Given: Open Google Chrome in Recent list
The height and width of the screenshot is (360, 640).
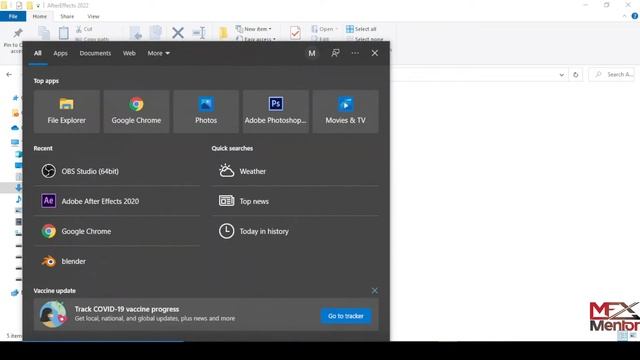Looking at the screenshot, I should coord(117,231).
